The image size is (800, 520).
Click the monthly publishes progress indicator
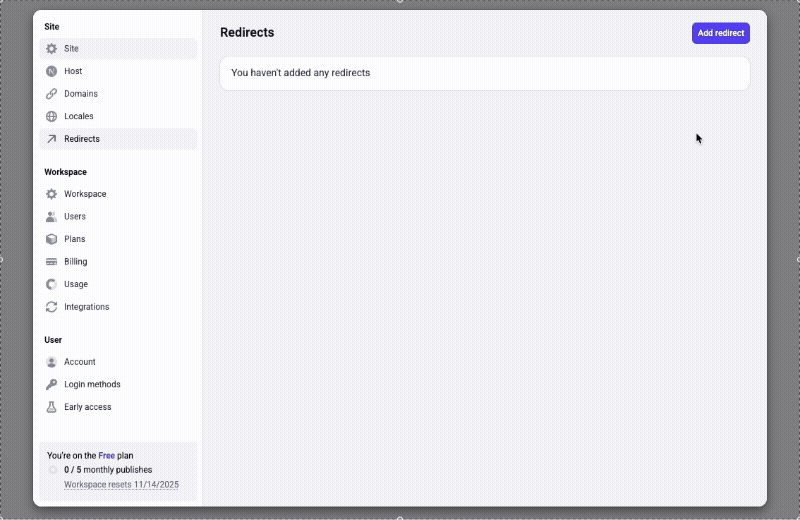pos(53,470)
